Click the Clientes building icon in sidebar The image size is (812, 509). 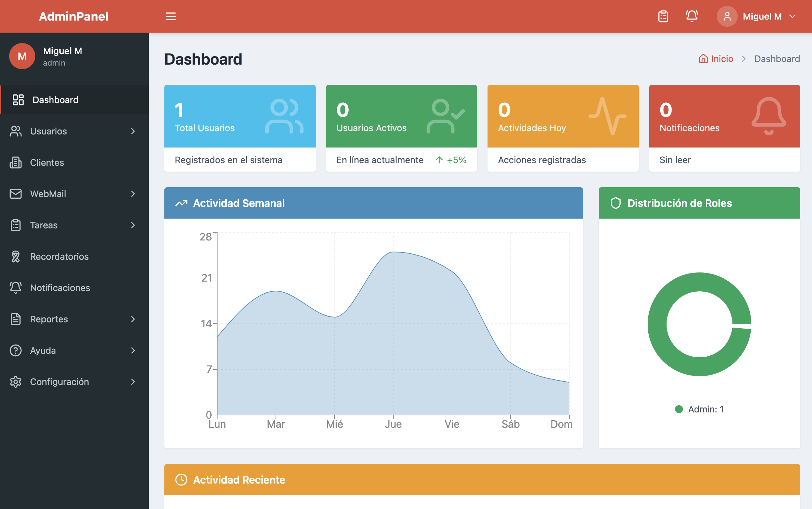point(16,162)
